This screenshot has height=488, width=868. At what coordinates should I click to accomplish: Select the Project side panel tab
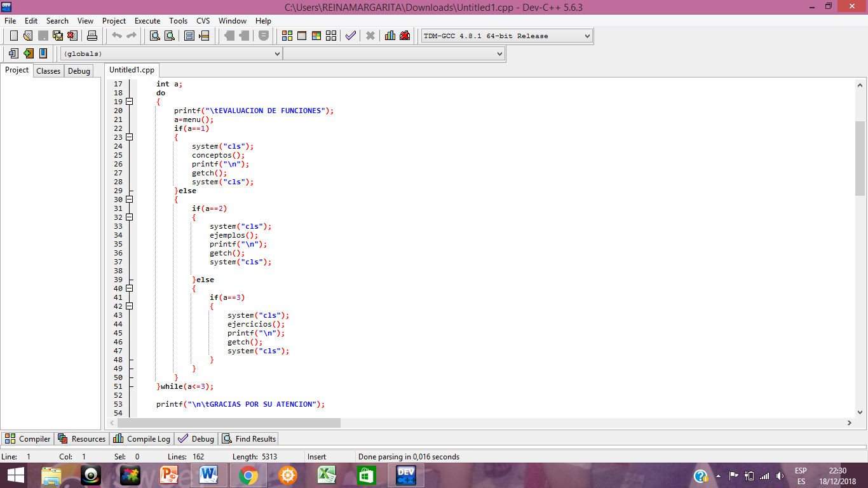(17, 70)
